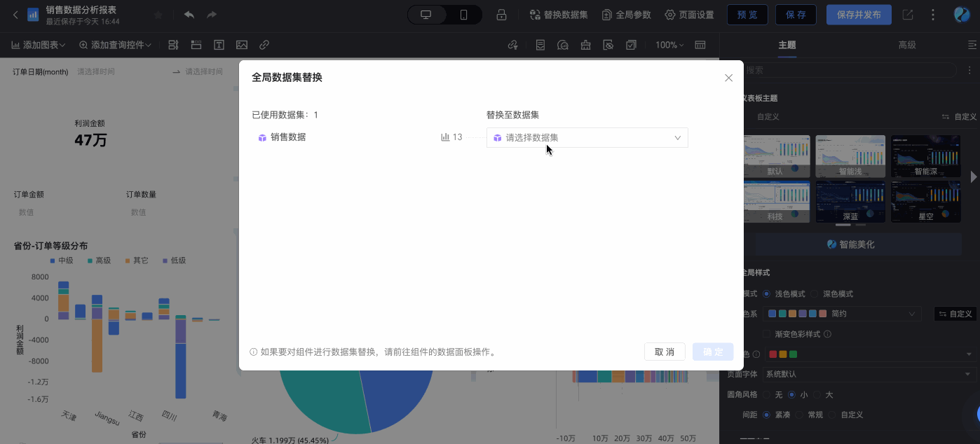Open more options beside theme search

[969, 70]
